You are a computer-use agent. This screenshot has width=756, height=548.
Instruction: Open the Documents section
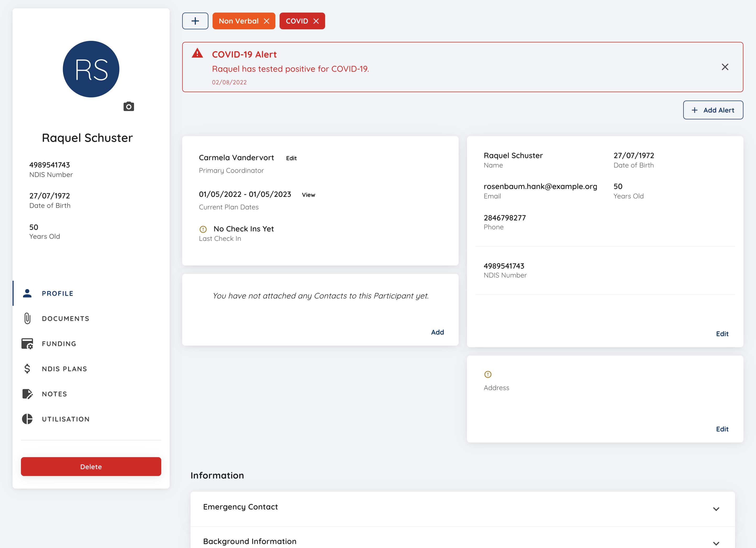click(65, 318)
